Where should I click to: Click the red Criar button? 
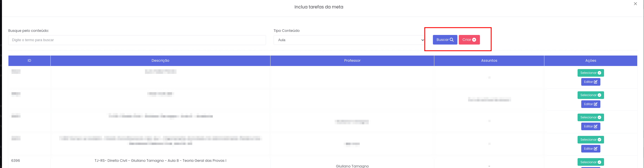469,40
